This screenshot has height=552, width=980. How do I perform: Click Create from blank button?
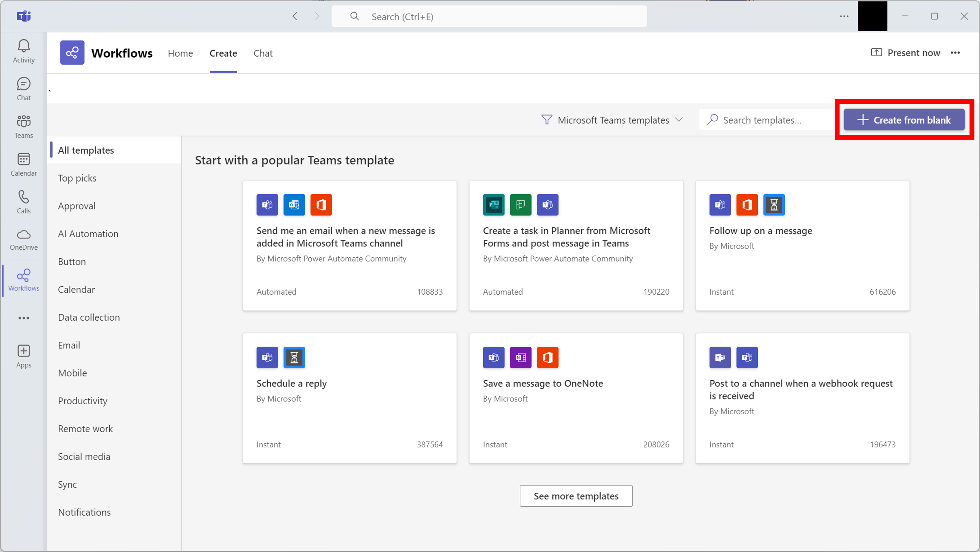click(x=904, y=120)
